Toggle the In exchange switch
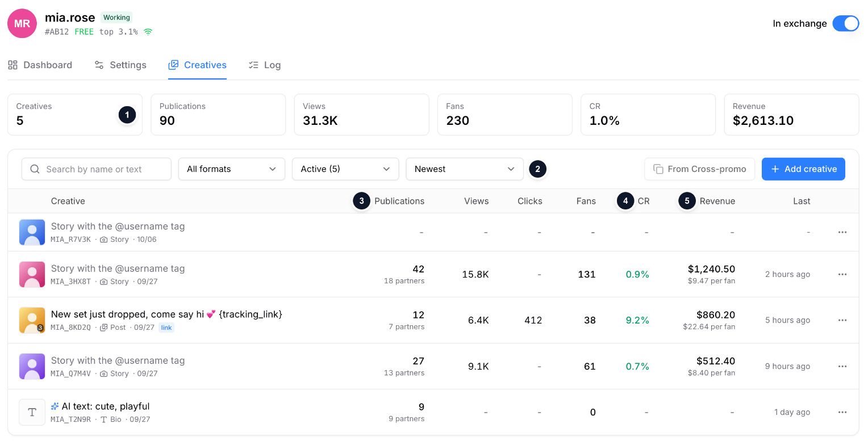This screenshot has height=445, width=868. point(845,23)
